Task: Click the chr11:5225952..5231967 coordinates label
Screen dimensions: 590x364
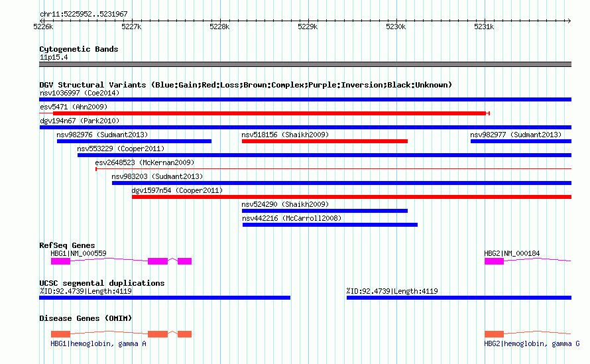Action: [x=84, y=15]
